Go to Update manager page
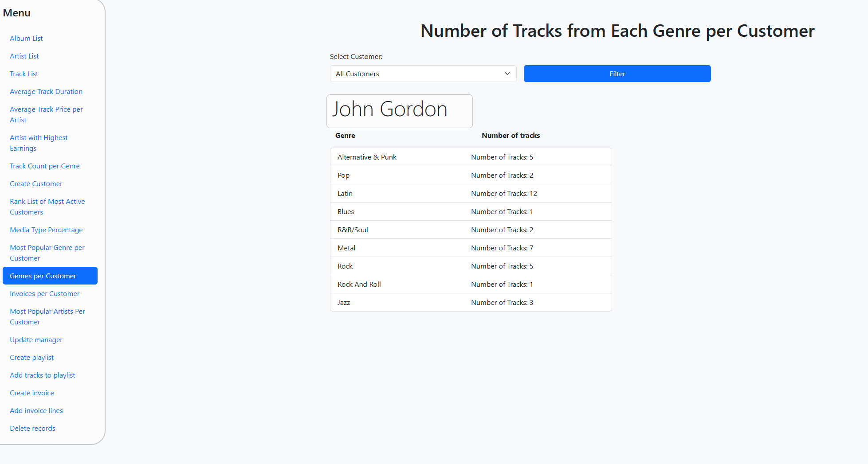The height and width of the screenshot is (464, 868). point(36,340)
